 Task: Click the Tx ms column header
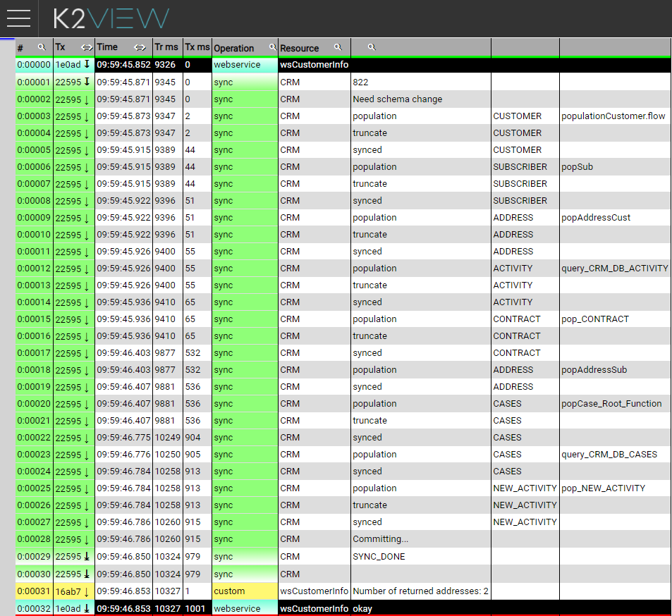click(x=197, y=47)
